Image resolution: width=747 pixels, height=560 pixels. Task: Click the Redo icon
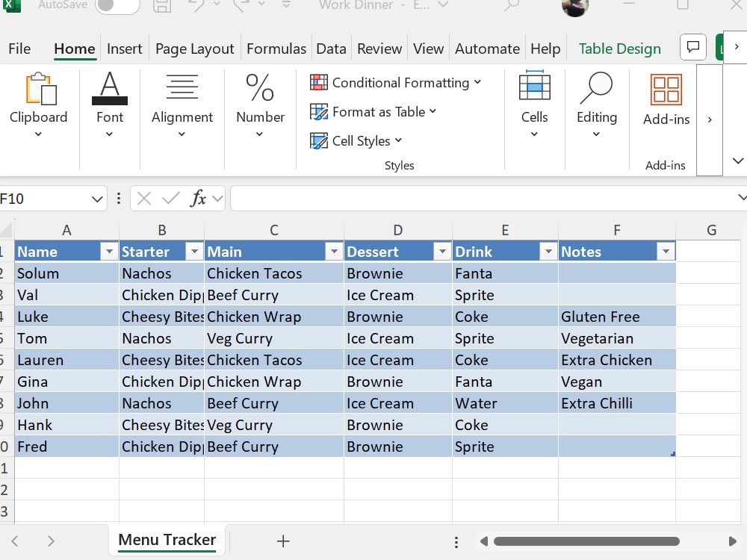tap(242, 4)
